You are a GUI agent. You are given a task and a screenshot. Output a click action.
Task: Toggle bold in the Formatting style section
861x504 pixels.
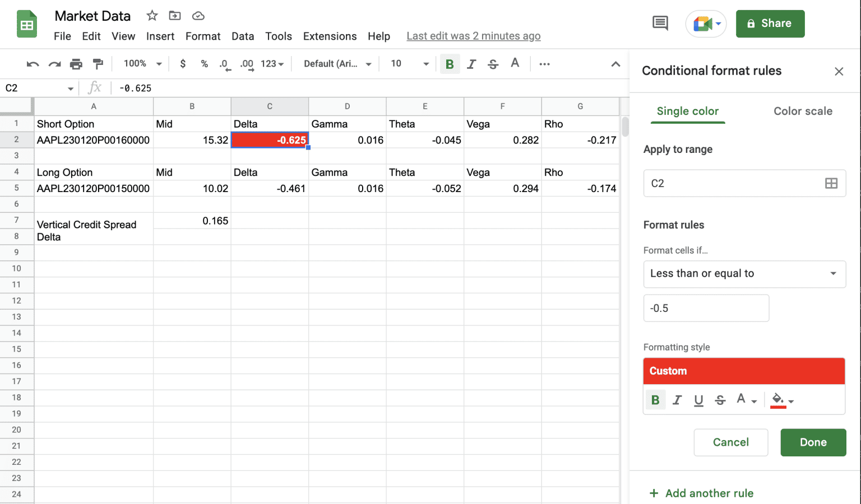pos(656,399)
